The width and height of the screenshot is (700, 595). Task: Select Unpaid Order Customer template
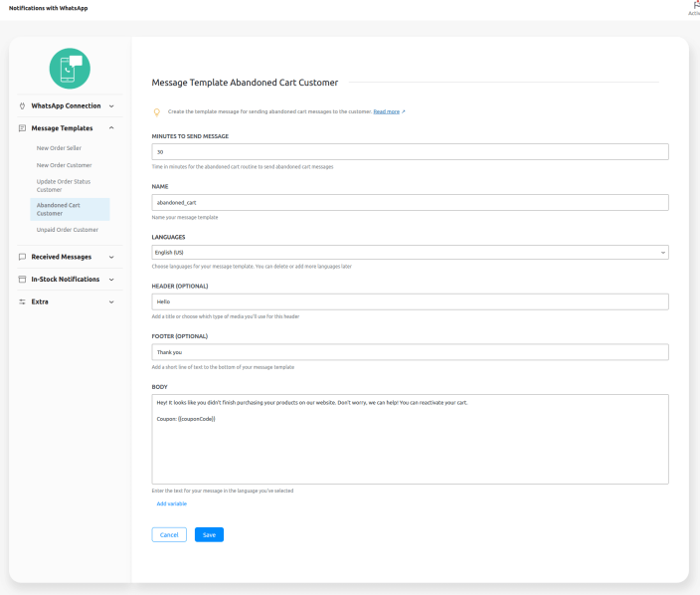68,230
